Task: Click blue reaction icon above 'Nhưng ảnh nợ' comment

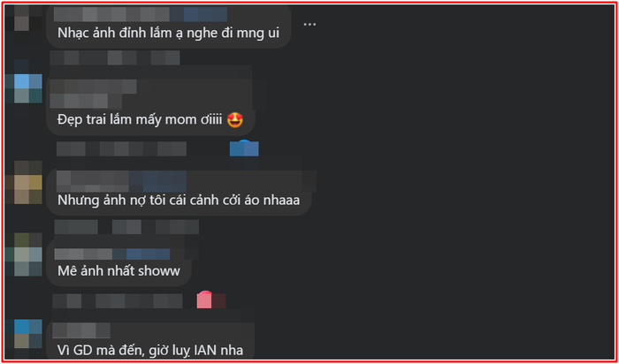Action: (244, 148)
